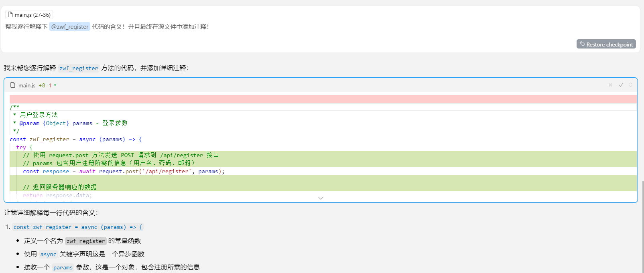
Task: Open the main.js (27-36) file chip
Action: pyautogui.click(x=29, y=15)
